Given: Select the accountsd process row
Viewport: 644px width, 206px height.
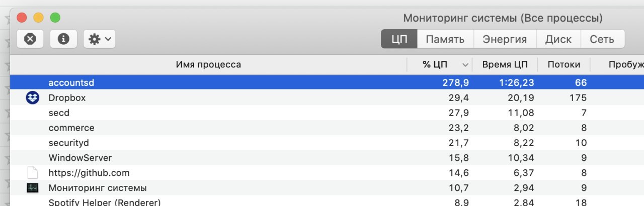Looking at the screenshot, I should 327,82.
